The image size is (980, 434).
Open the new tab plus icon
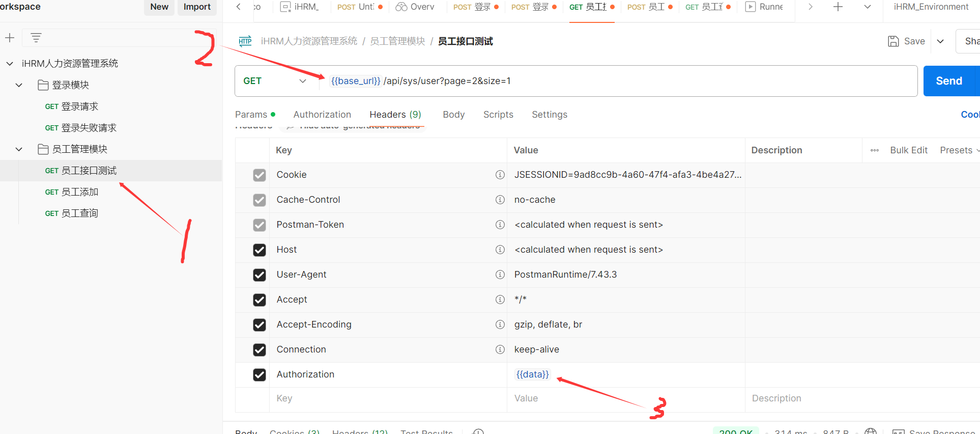point(838,7)
